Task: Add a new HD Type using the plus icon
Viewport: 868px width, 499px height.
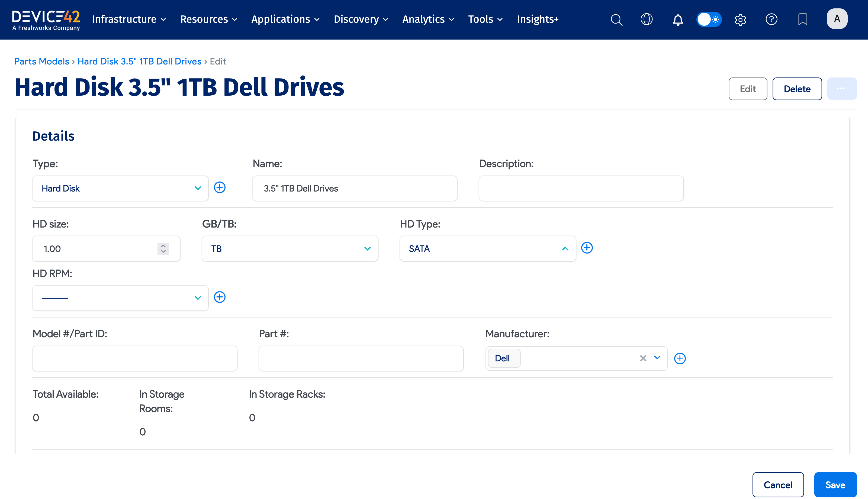Action: point(587,248)
